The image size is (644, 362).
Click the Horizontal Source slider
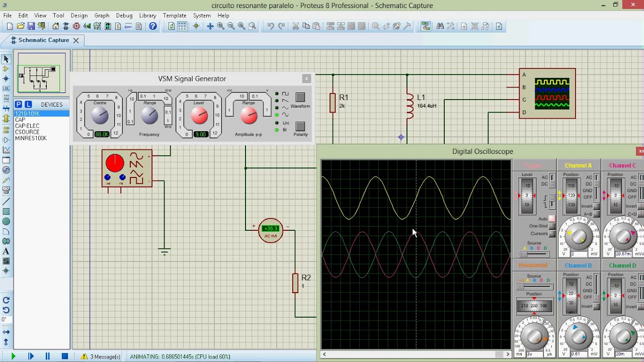pos(534,287)
